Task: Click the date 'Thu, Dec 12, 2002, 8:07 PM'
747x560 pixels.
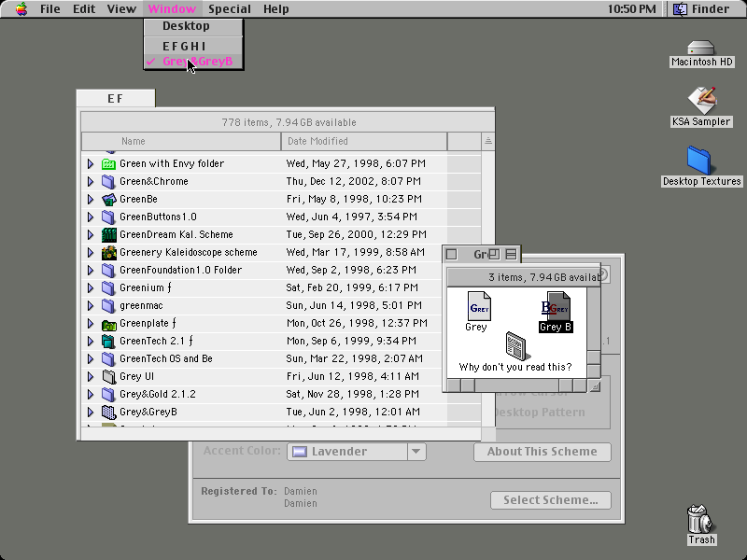Action: point(353,181)
